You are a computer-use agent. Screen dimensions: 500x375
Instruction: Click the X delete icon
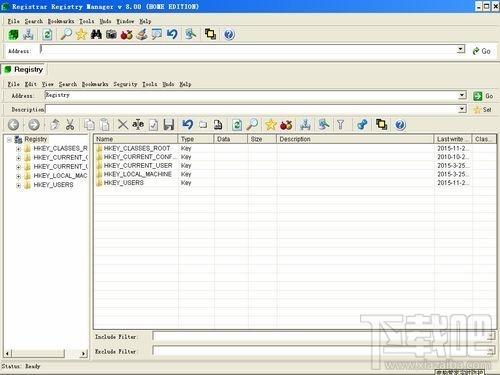(123, 125)
